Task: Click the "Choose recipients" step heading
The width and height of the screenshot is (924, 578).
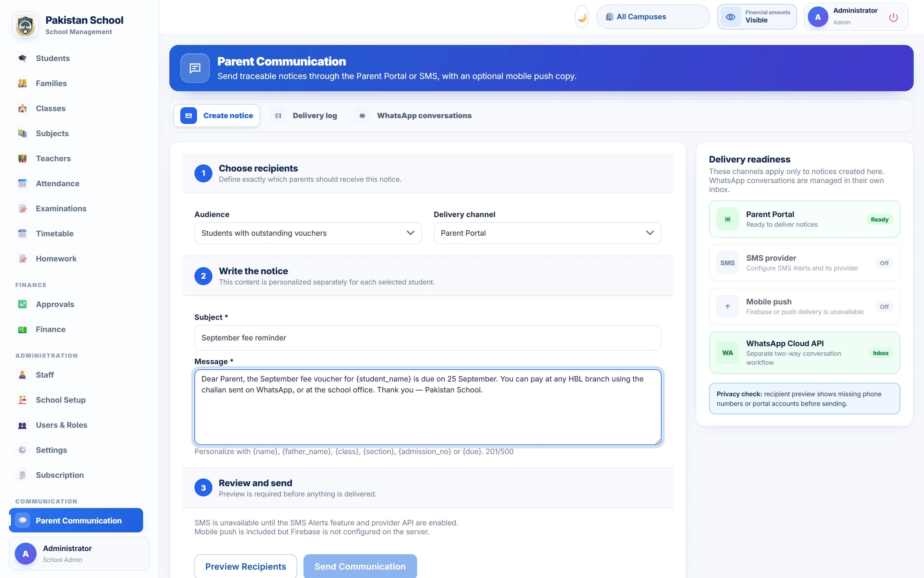Action: (x=258, y=168)
